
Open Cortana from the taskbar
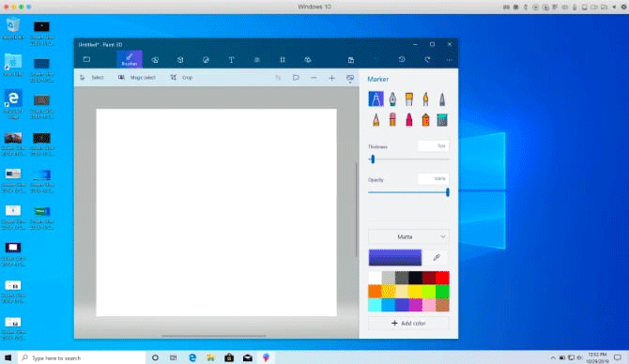(155, 357)
